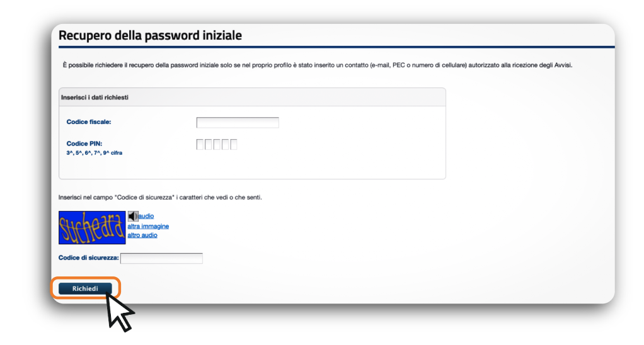The width and height of the screenshot is (644, 345).
Task: Focus the Codice di sicurezza field
Action: pyautogui.click(x=161, y=258)
